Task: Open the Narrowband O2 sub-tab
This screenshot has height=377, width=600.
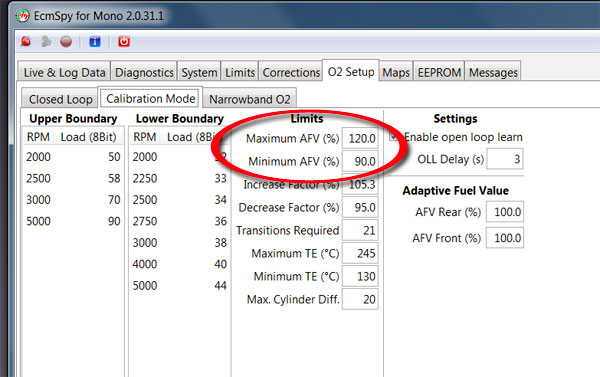Action: click(x=249, y=99)
